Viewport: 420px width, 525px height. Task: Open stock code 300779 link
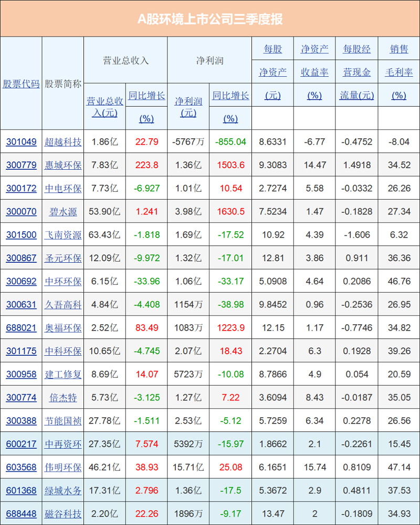[x=21, y=165]
